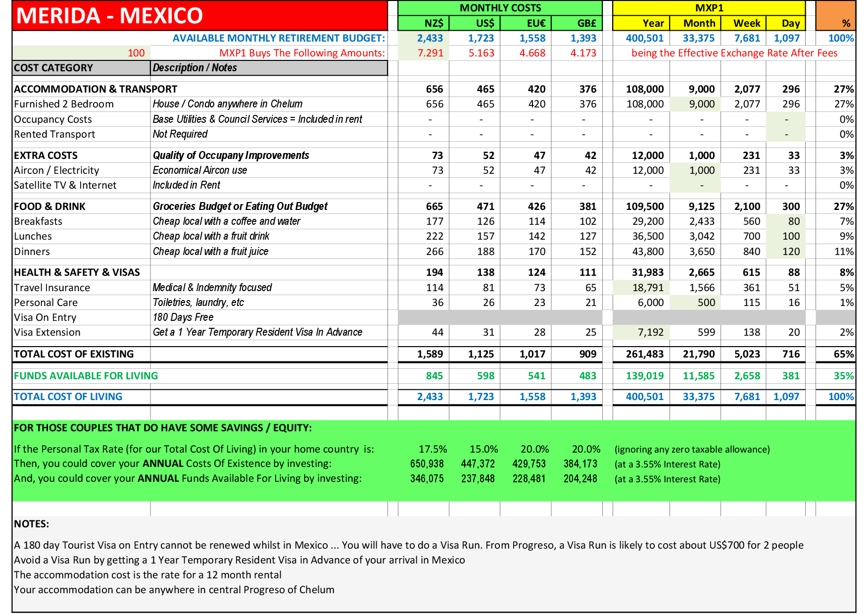The width and height of the screenshot is (868, 614).
Task: Select the MONTHLY COSTS green header cell
Action: point(500,8)
